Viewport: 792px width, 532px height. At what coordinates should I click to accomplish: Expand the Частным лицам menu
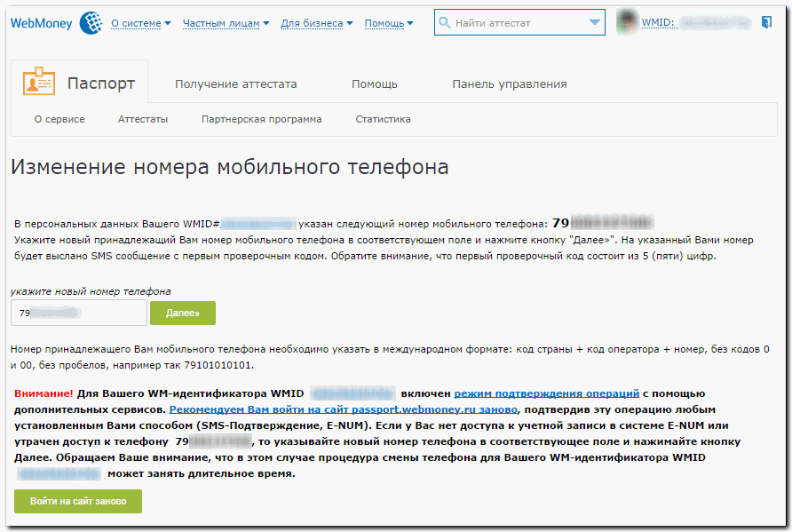[x=226, y=23]
